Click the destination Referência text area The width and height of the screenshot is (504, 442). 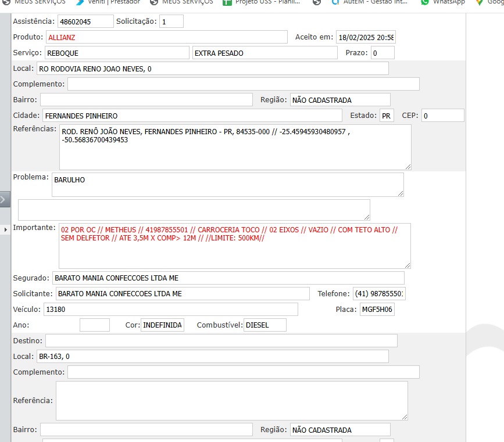pyautogui.click(x=232, y=401)
